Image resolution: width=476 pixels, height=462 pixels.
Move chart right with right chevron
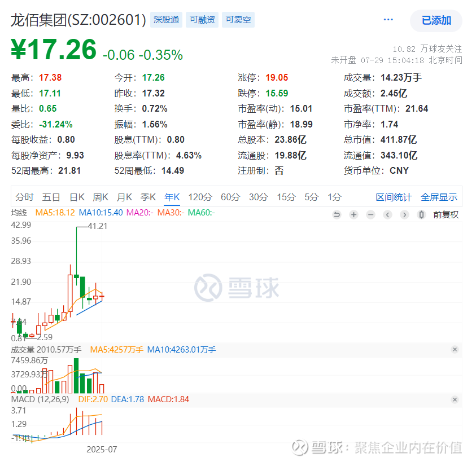(404, 215)
